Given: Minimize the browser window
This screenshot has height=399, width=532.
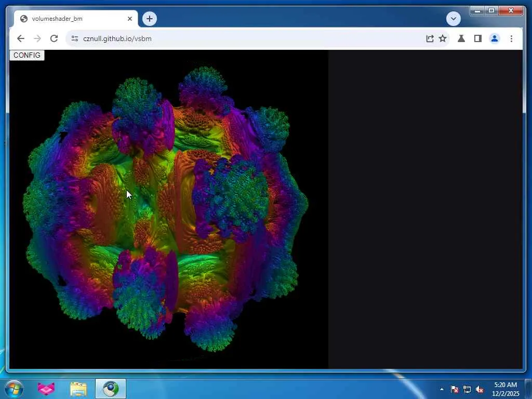Looking at the screenshot, I should point(477,11).
